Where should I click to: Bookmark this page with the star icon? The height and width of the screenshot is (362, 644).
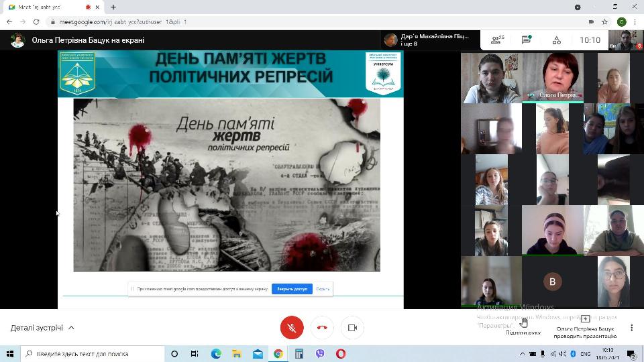tap(604, 21)
